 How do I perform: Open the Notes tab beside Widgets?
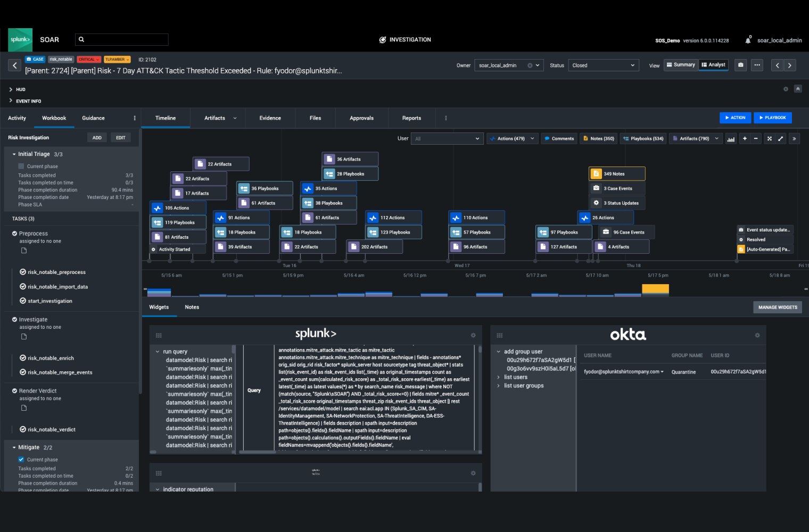click(x=192, y=307)
